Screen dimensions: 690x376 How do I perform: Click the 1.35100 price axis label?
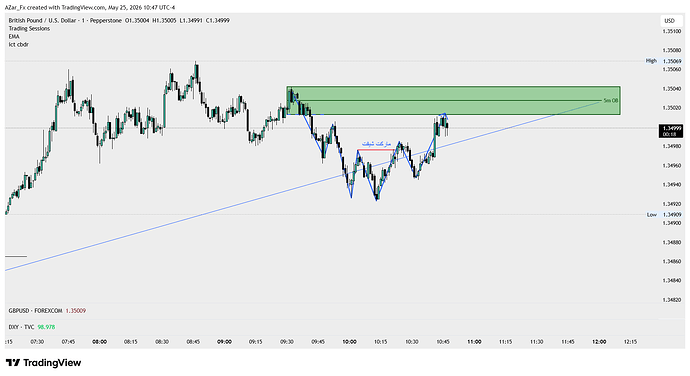point(672,31)
